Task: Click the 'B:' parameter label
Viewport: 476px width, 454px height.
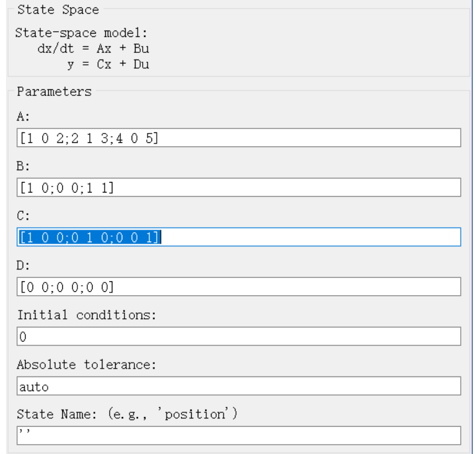Action: (23, 166)
